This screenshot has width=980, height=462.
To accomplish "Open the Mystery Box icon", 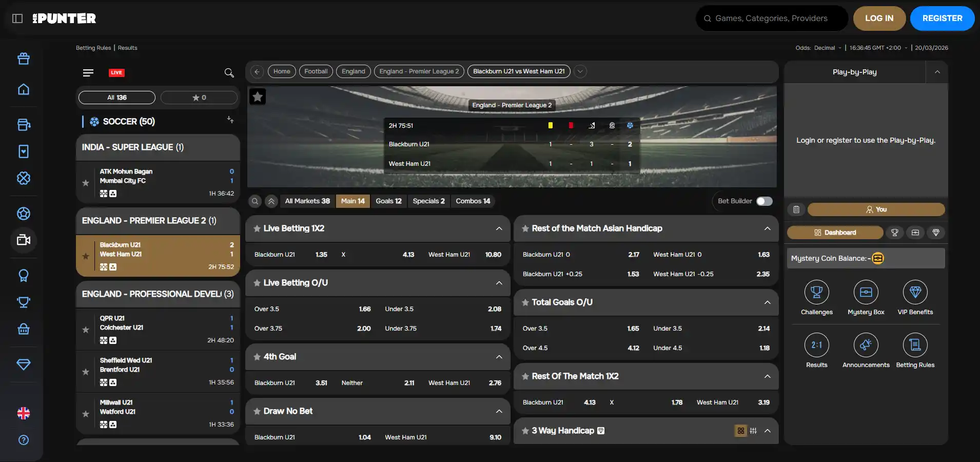I will [866, 292].
